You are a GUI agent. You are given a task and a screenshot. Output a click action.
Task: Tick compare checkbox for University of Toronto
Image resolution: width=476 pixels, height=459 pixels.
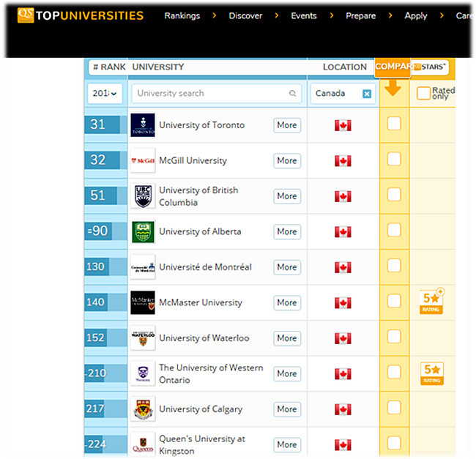pos(394,124)
